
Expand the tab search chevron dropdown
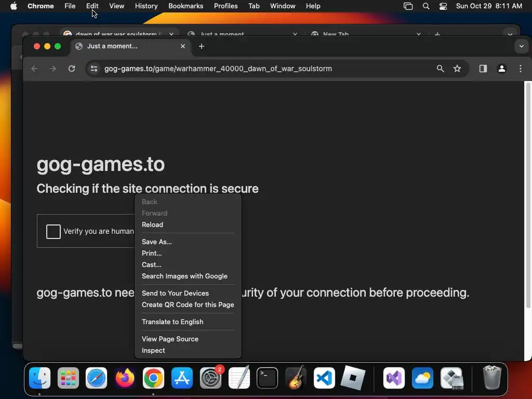click(x=522, y=46)
